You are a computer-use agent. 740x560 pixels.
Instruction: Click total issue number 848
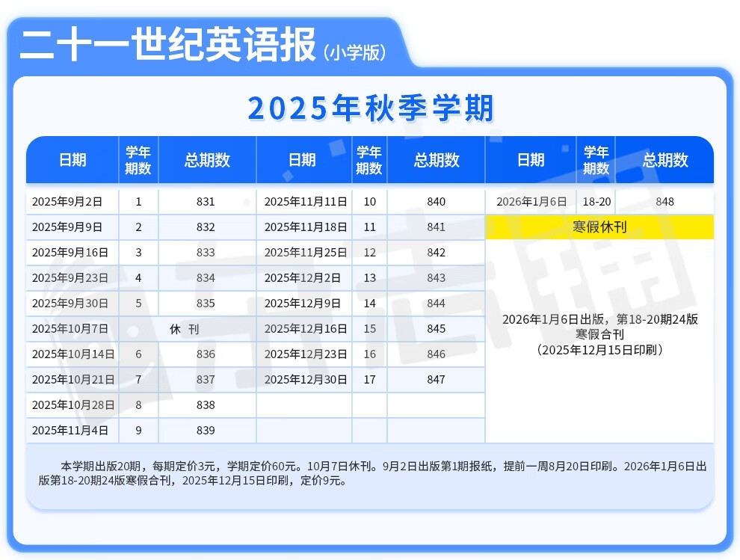click(x=665, y=202)
